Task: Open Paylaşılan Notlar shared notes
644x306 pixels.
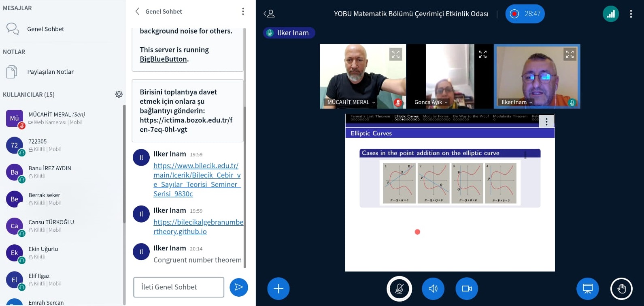Action: pyautogui.click(x=50, y=72)
